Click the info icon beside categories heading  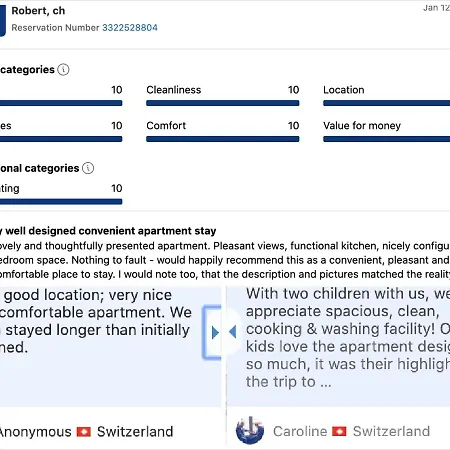coord(63,70)
